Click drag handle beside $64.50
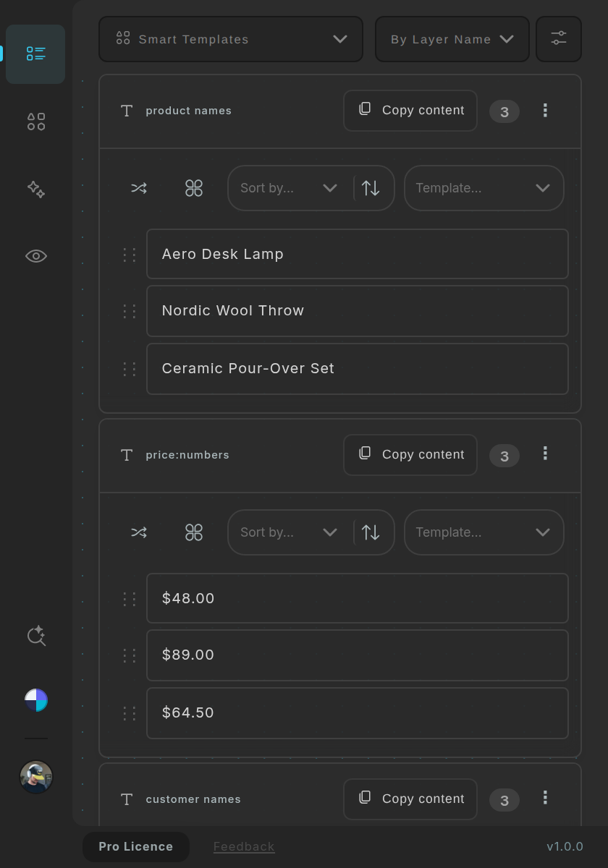 coord(130,713)
